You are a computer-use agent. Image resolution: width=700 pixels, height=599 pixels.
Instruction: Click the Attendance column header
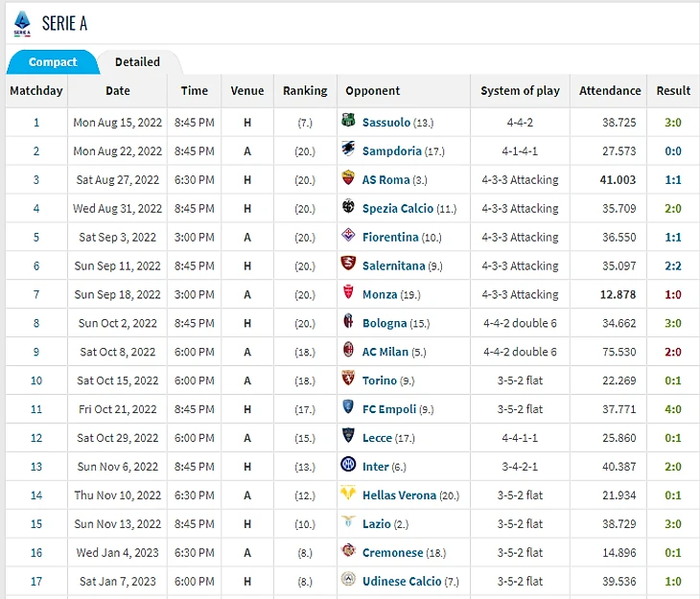click(610, 91)
